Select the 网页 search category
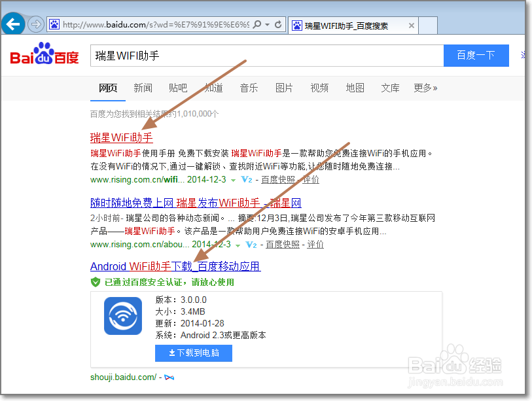 click(108, 88)
